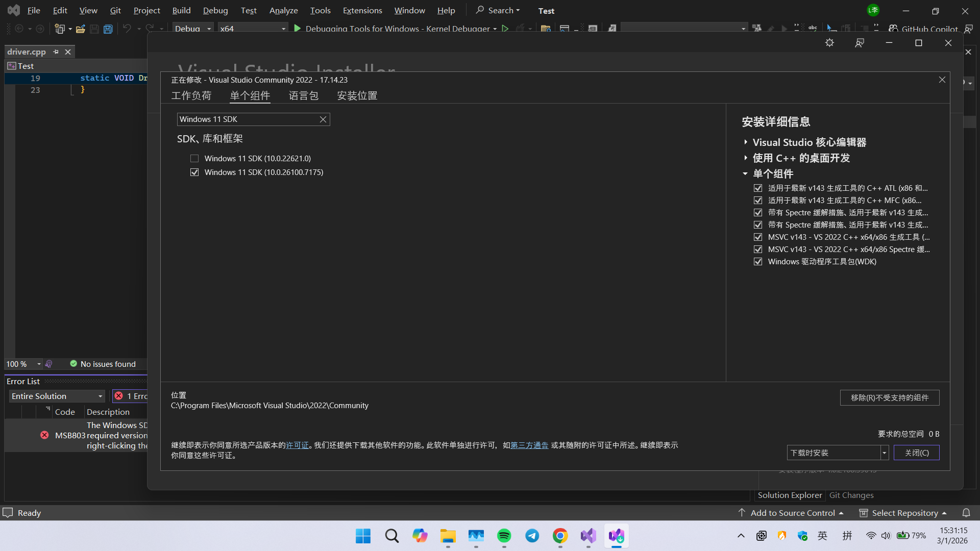Open Spotify from the taskbar
This screenshot has height=551, width=980.
tap(504, 536)
